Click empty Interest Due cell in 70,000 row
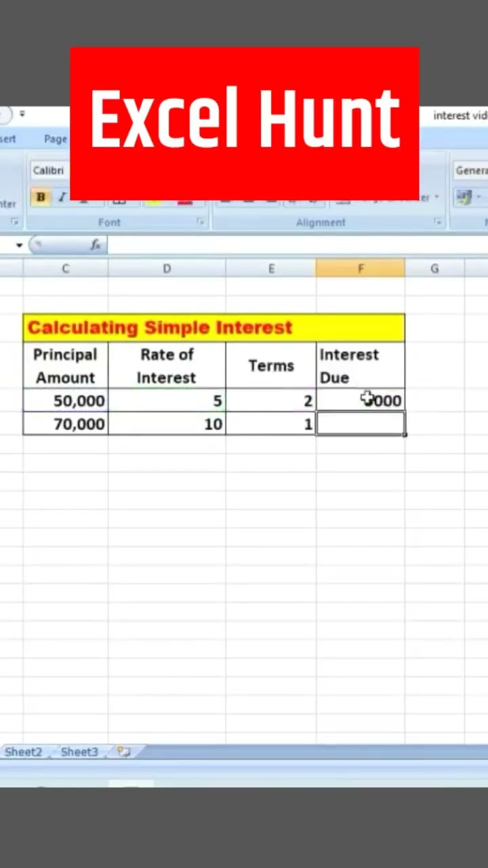Image resolution: width=488 pixels, height=868 pixels. tap(361, 424)
